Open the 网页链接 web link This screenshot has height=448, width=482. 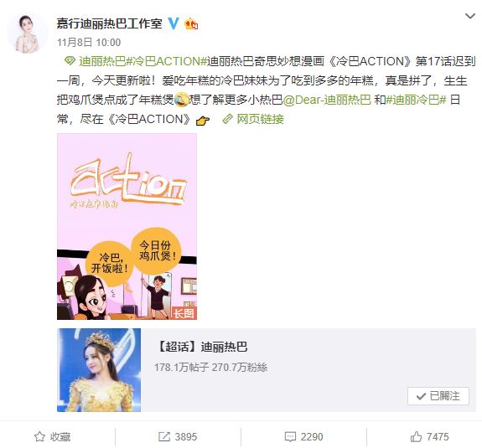click(260, 119)
